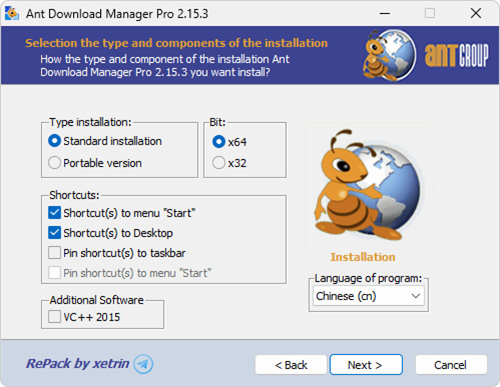The width and height of the screenshot is (500, 387).
Task: Click the "Additional Software" group label
Action: click(x=97, y=300)
